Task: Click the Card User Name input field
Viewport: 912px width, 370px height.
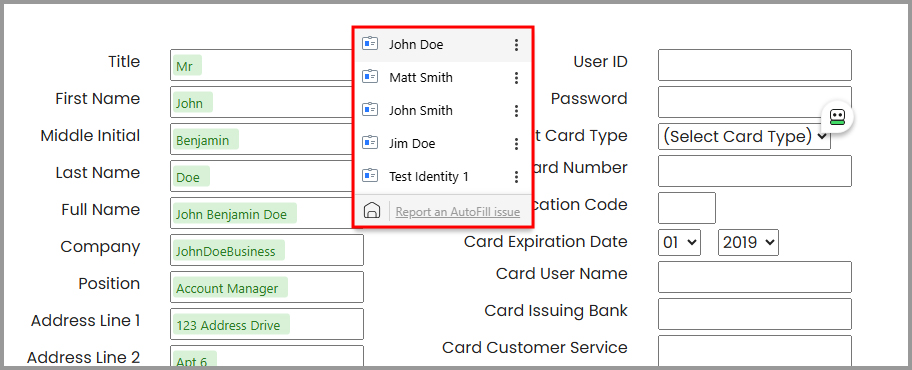Action: coord(755,277)
